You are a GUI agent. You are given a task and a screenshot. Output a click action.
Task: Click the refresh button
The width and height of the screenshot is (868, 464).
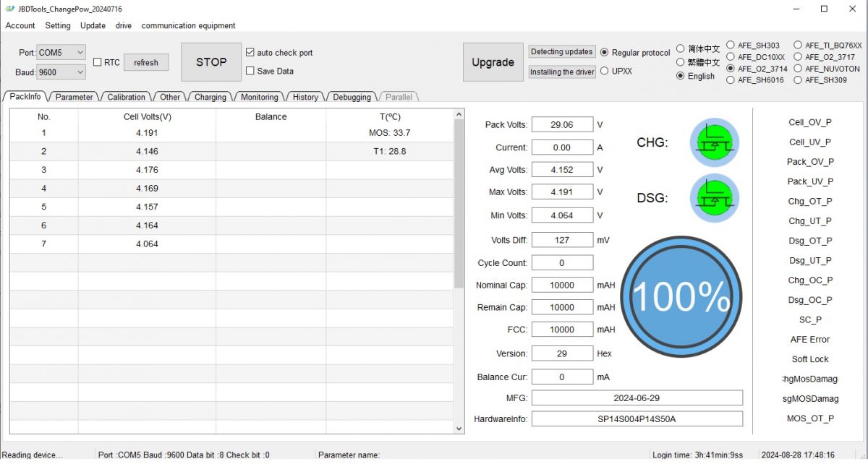click(146, 62)
